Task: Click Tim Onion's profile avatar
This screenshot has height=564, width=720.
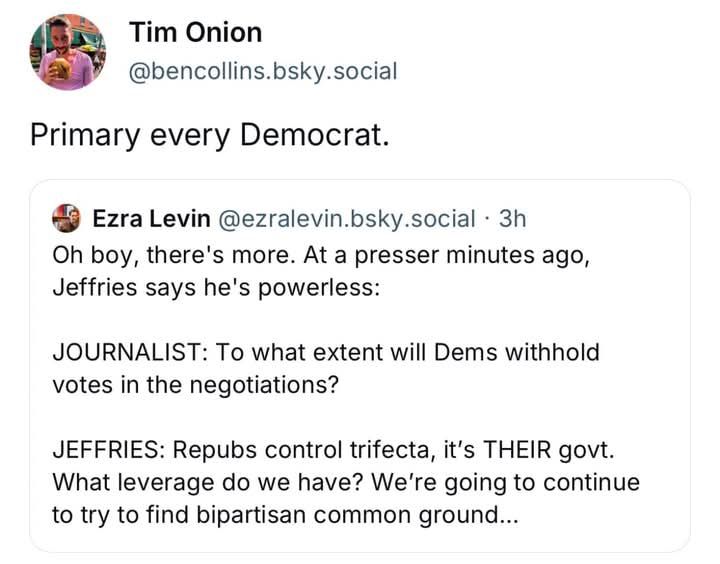Action: coord(68,52)
